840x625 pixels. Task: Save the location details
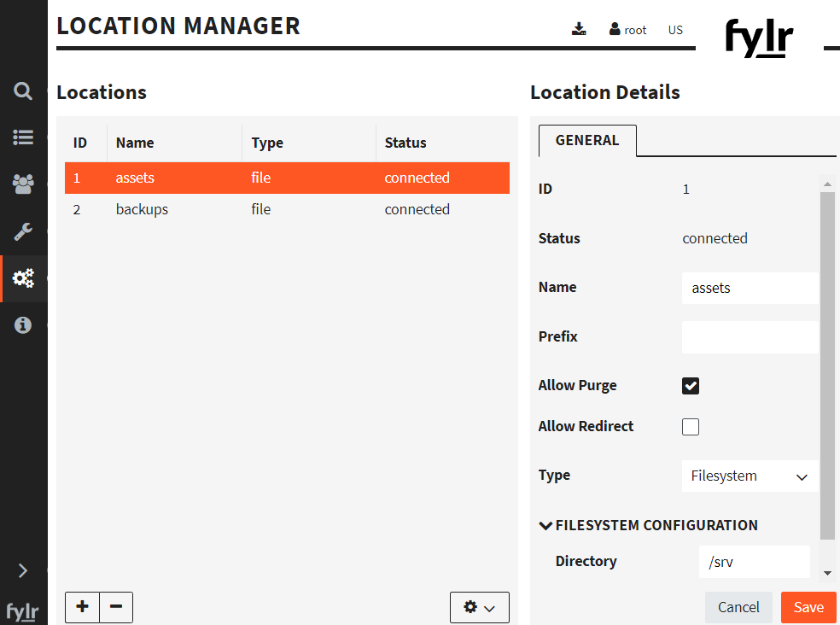tap(808, 607)
